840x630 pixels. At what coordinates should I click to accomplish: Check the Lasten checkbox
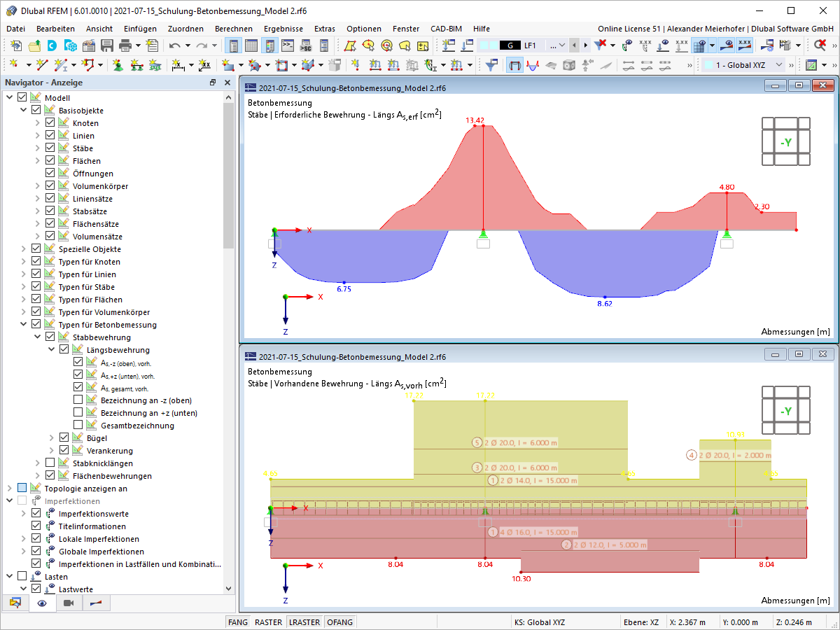(22, 577)
